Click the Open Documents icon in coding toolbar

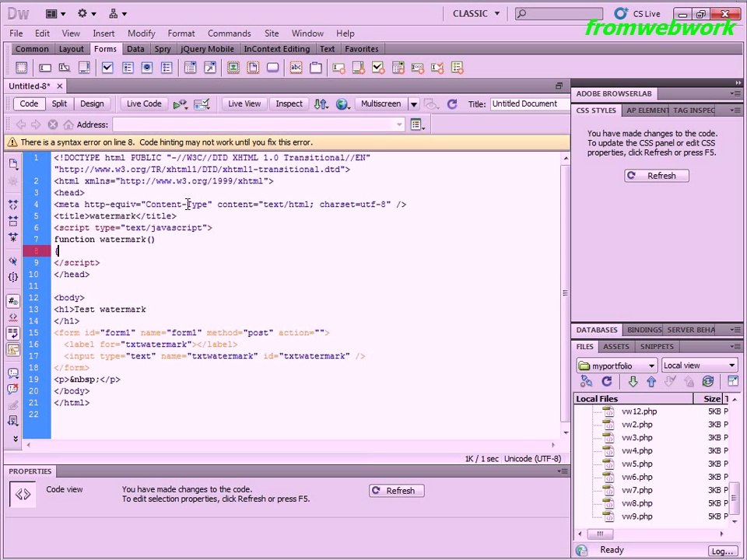click(13, 164)
